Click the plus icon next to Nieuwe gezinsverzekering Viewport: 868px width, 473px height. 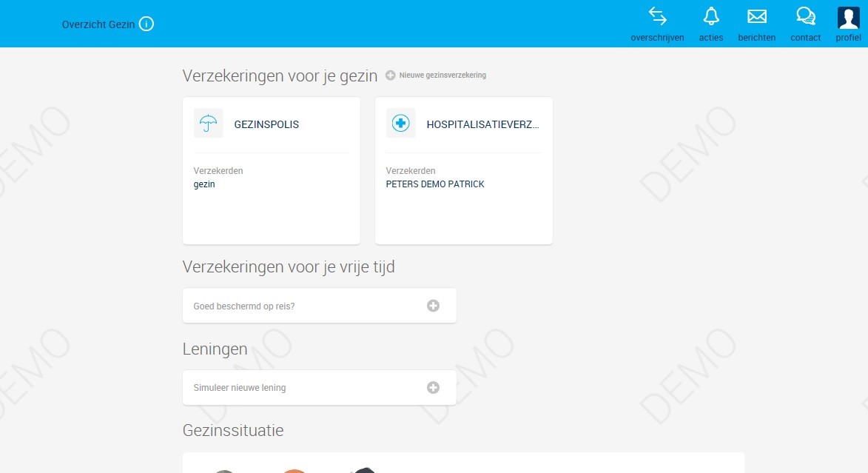pos(390,75)
